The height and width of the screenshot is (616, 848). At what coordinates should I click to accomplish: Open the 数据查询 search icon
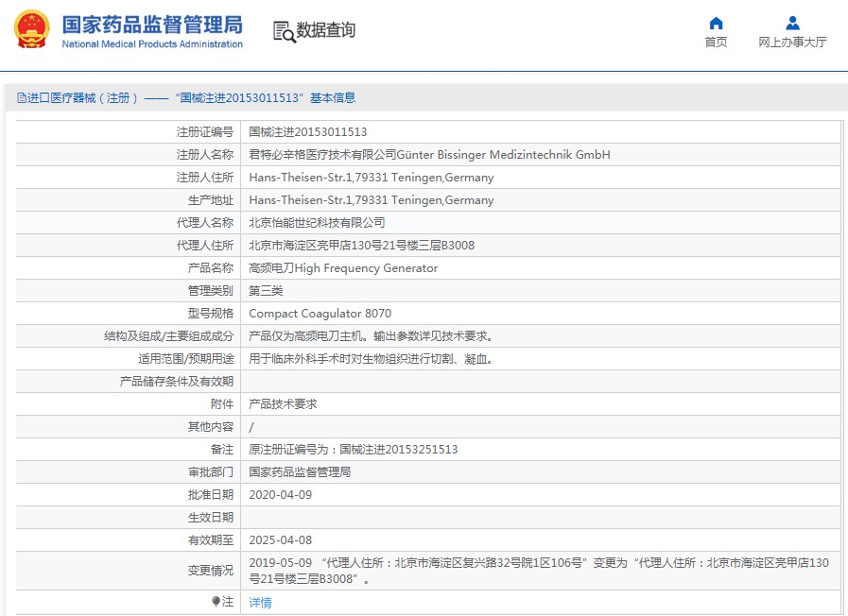(285, 32)
